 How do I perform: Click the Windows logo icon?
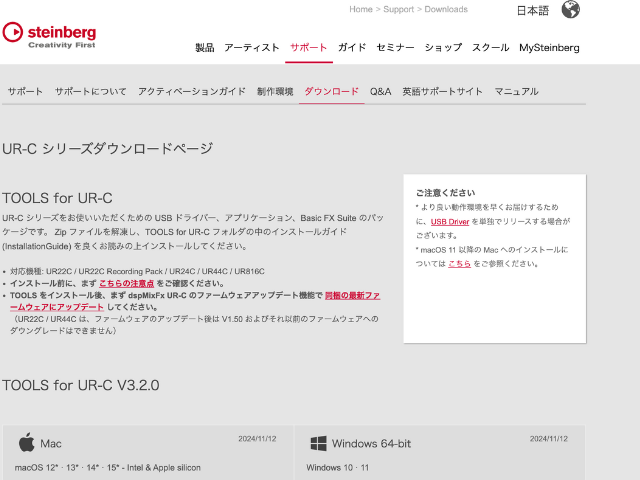click(x=318, y=443)
